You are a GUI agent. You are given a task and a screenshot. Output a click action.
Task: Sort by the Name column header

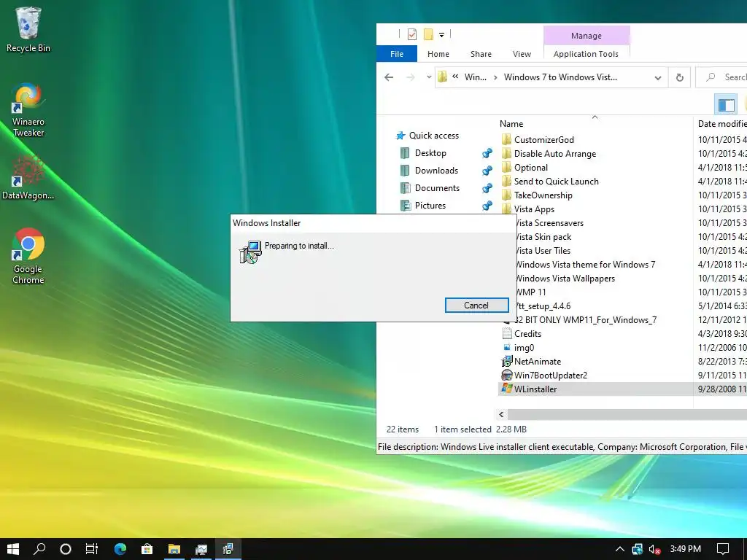[x=511, y=124]
